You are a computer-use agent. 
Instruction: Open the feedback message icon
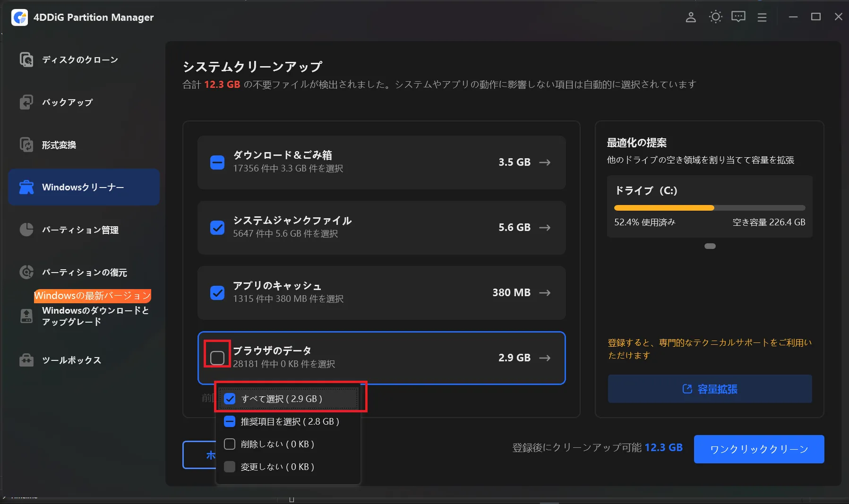click(x=738, y=17)
